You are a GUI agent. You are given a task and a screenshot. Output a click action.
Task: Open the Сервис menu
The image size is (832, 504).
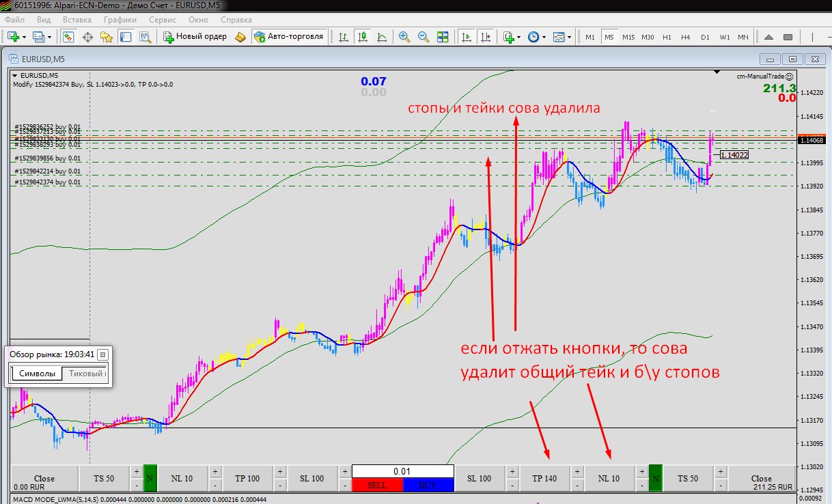tap(162, 20)
